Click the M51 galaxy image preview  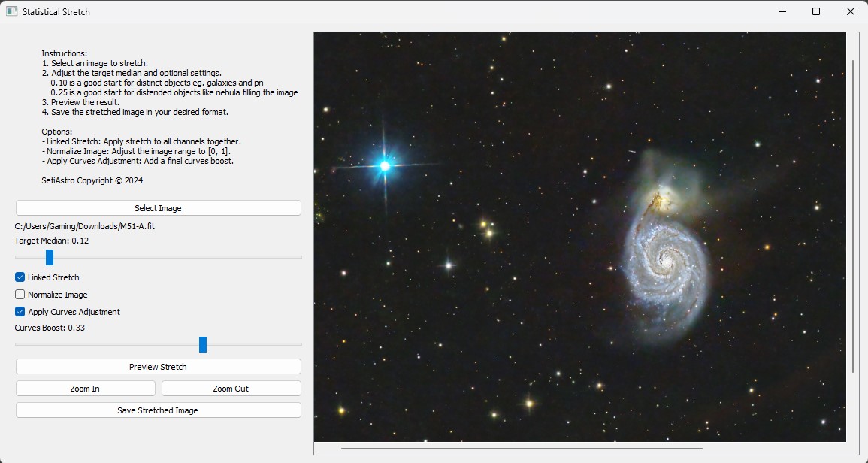click(x=579, y=237)
